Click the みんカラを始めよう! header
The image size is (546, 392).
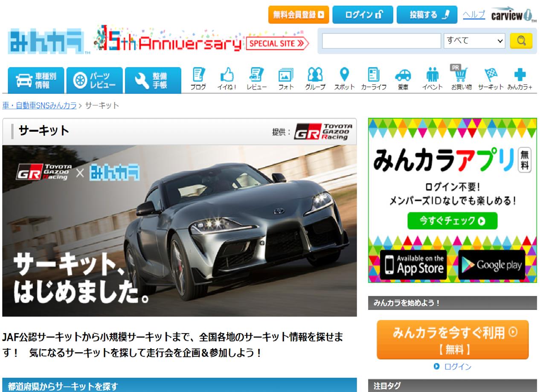(x=453, y=303)
